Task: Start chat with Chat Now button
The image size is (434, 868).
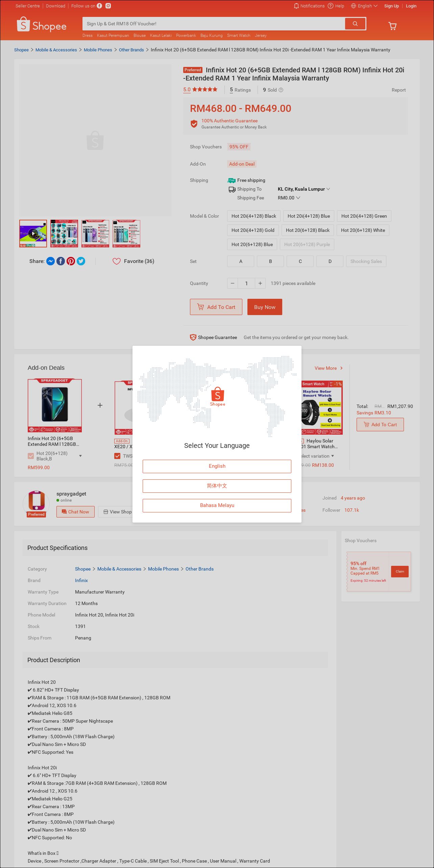Action: point(75,512)
